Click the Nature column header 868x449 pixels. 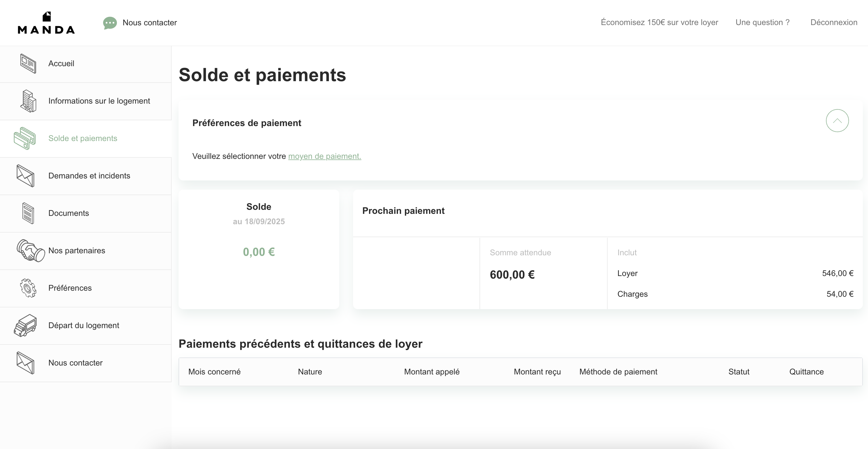pyautogui.click(x=310, y=372)
